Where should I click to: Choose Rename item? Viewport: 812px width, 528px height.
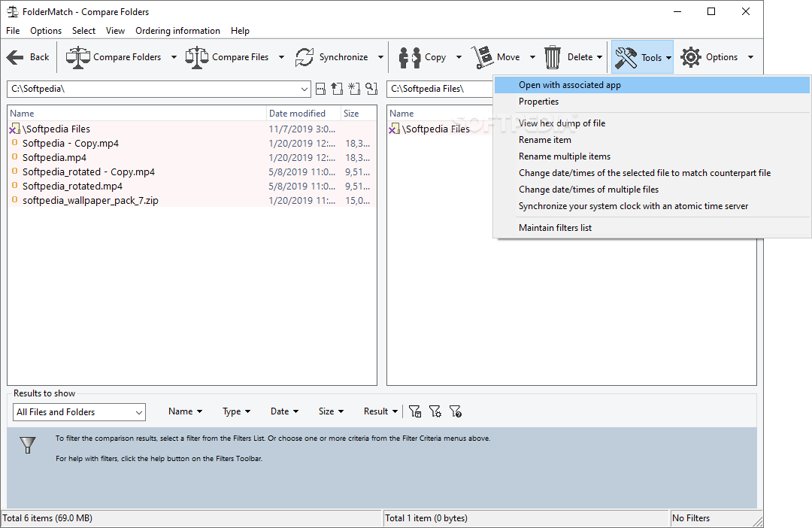tap(652, 140)
